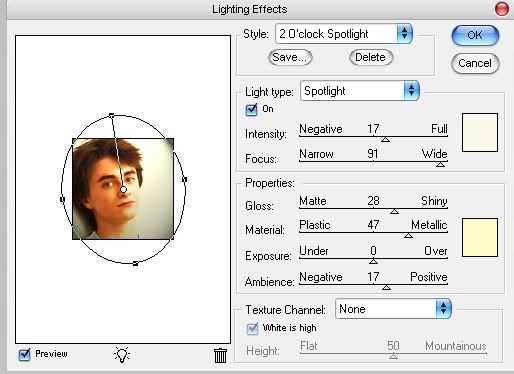514x374 pixels.
Task: Open the Properties ambient color swatch
Action: [480, 238]
